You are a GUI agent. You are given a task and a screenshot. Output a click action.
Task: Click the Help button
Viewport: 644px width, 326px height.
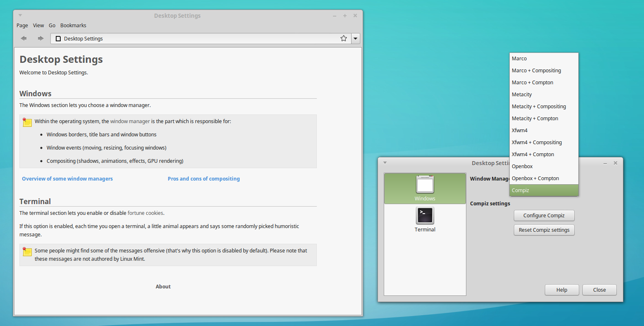point(562,290)
